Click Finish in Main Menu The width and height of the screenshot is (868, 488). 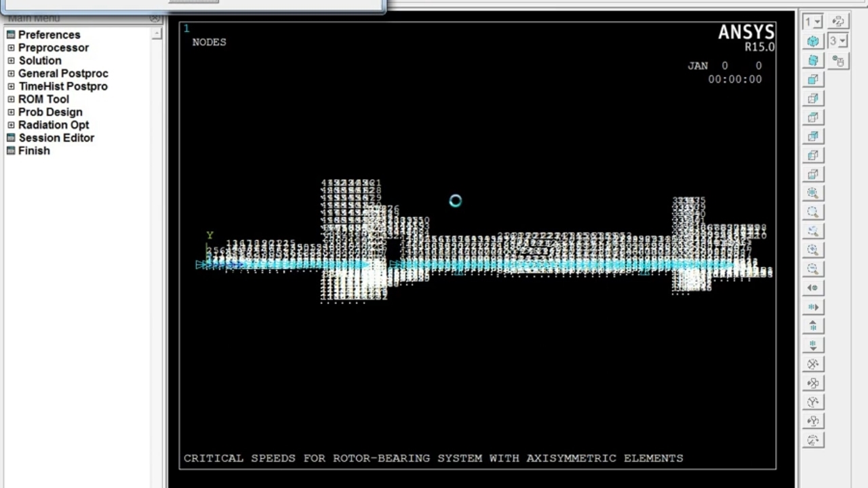click(x=34, y=150)
